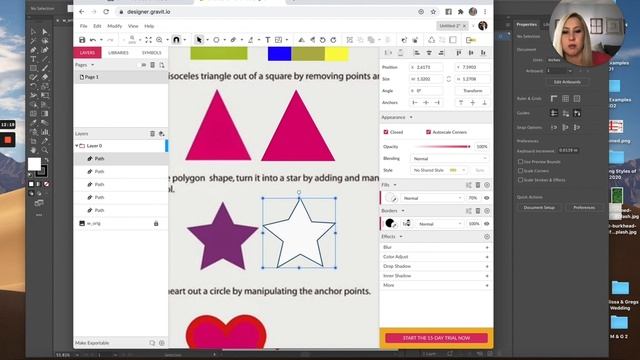Expand the Borders section arrow
The height and width of the screenshot is (360, 640).
pos(403,211)
